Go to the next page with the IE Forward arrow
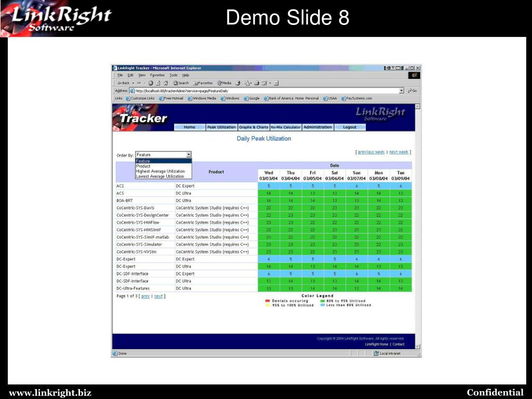The width and height of the screenshot is (532, 399). 139,83
